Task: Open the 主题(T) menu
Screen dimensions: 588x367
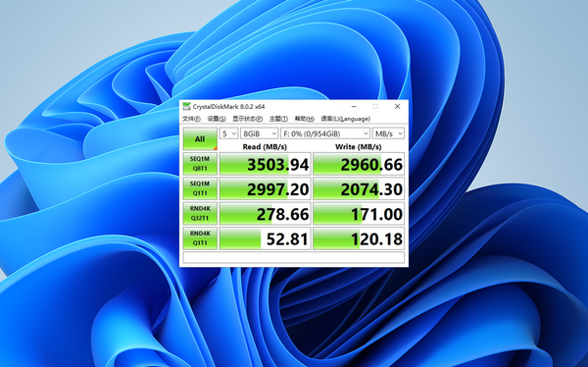Action: [x=278, y=119]
